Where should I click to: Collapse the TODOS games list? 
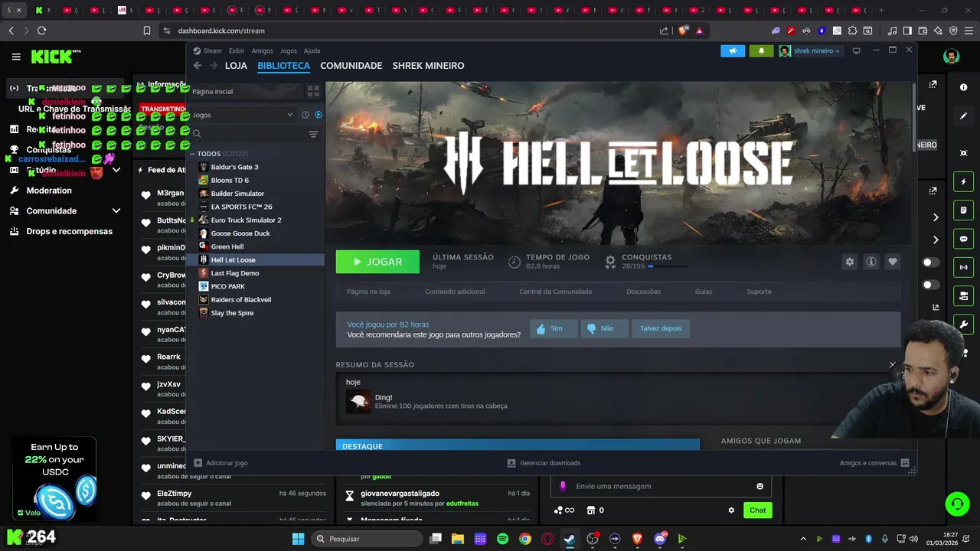click(193, 154)
